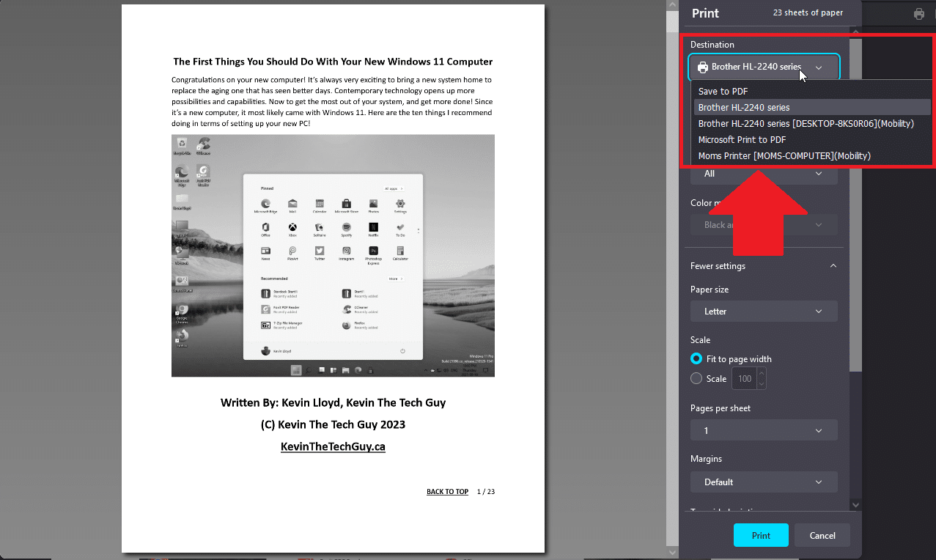Collapse the Fewer settings section
This screenshot has width=936, height=560.
(x=764, y=266)
